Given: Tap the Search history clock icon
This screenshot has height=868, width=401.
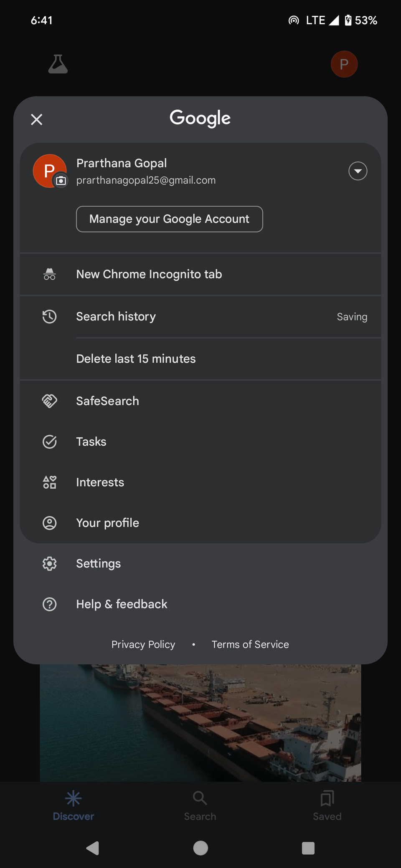Looking at the screenshot, I should [x=50, y=317].
